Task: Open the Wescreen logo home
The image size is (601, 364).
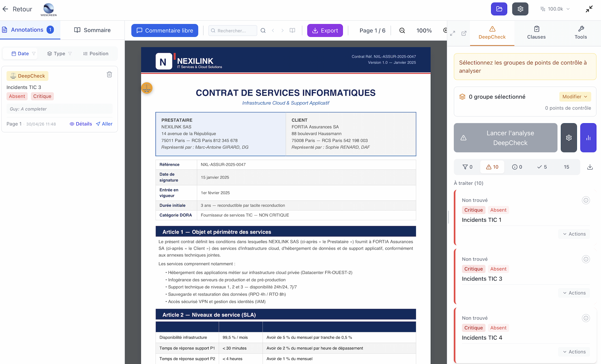Action: (x=49, y=10)
